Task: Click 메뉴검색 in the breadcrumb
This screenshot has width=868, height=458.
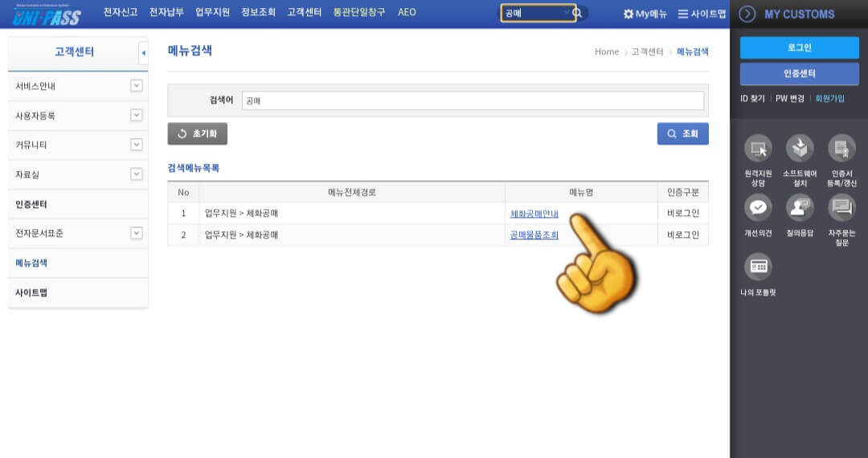Action: [x=693, y=52]
